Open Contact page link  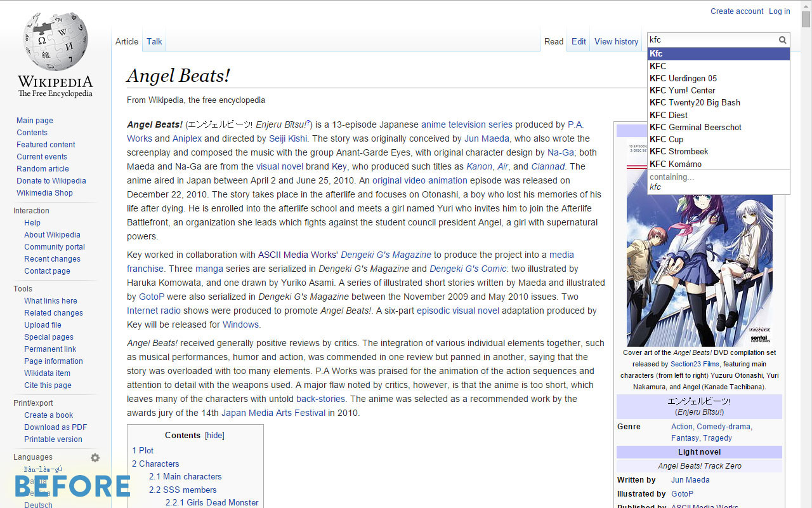click(47, 271)
